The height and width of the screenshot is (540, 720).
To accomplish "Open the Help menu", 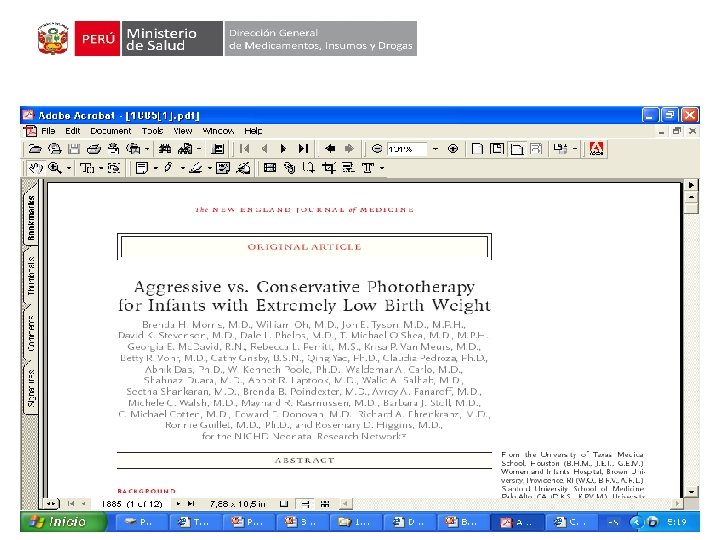I will point(253,131).
